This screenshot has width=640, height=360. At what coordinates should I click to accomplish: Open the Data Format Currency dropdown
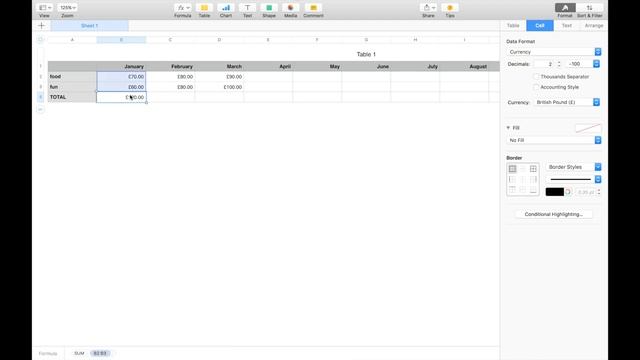tap(554, 52)
